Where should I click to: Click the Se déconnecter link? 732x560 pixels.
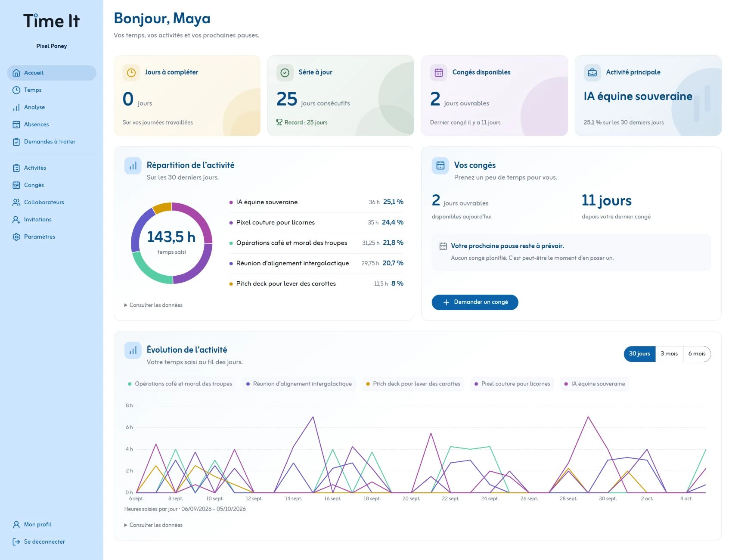pyautogui.click(x=52, y=542)
